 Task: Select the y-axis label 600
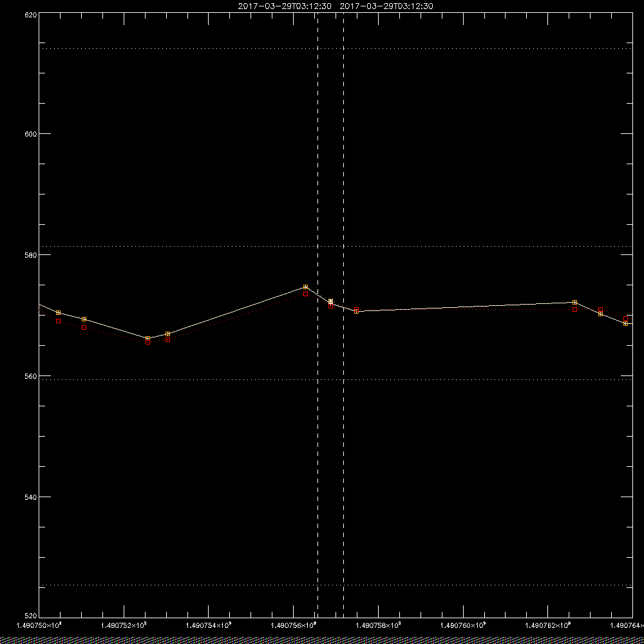pos(31,134)
